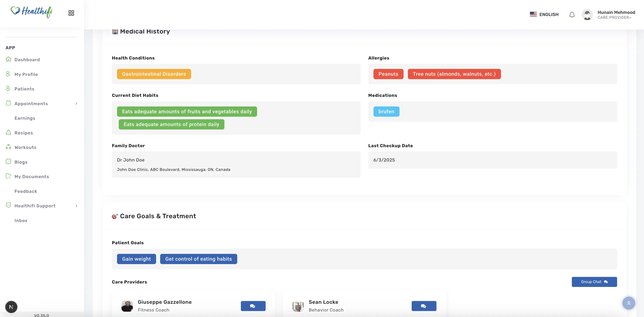Click the round N badge icon

(x=11, y=307)
